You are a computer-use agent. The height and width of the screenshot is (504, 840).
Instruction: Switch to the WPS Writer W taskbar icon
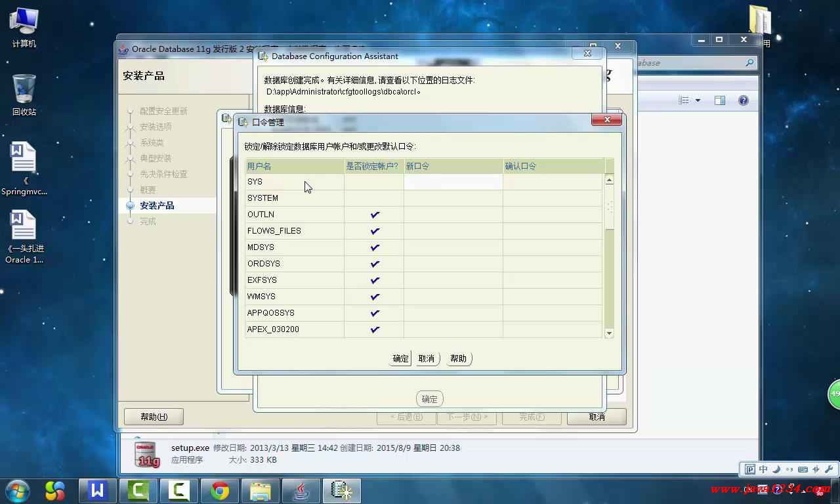point(98,491)
